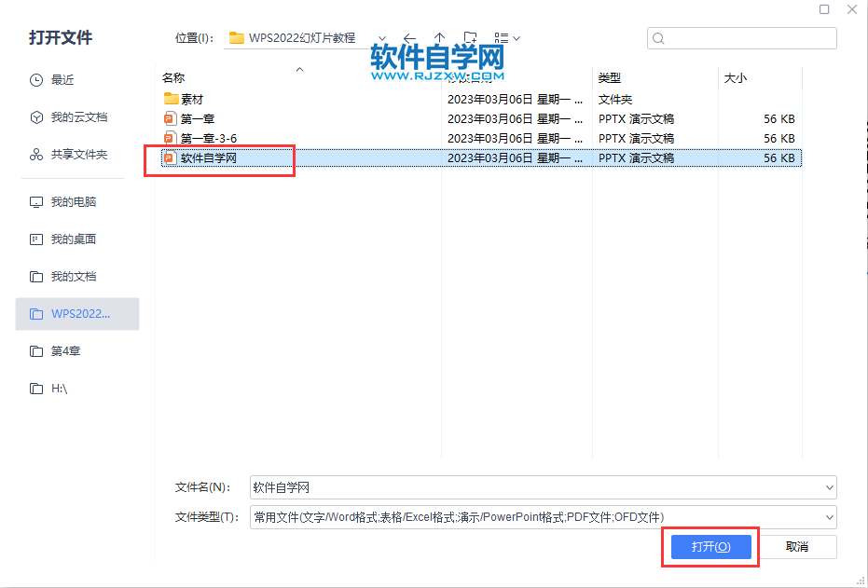Image resolution: width=868 pixels, height=588 pixels.
Task: Click the 打开(O) button
Action: 710,547
